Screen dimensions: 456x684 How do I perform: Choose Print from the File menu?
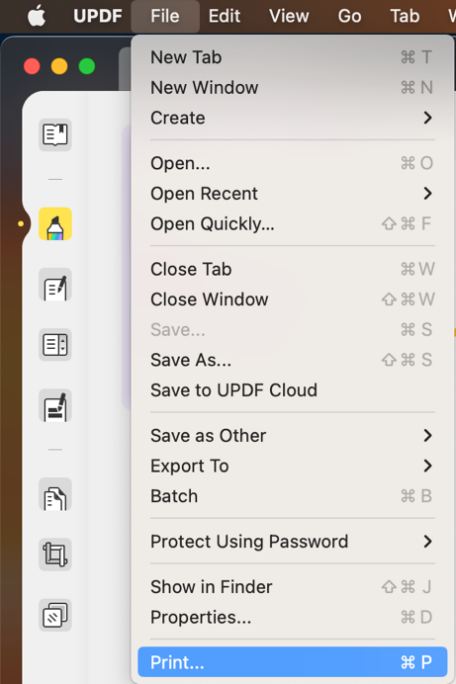coord(292,662)
